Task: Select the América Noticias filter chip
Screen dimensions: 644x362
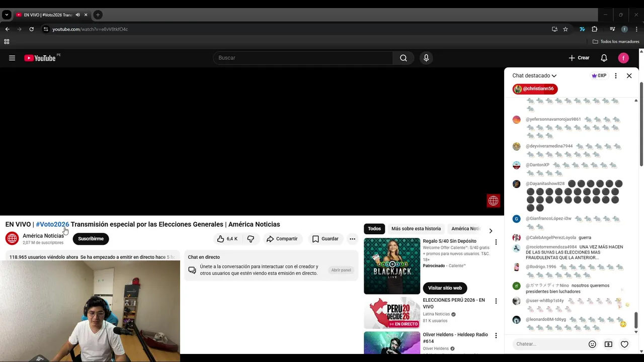Action: (x=466, y=229)
